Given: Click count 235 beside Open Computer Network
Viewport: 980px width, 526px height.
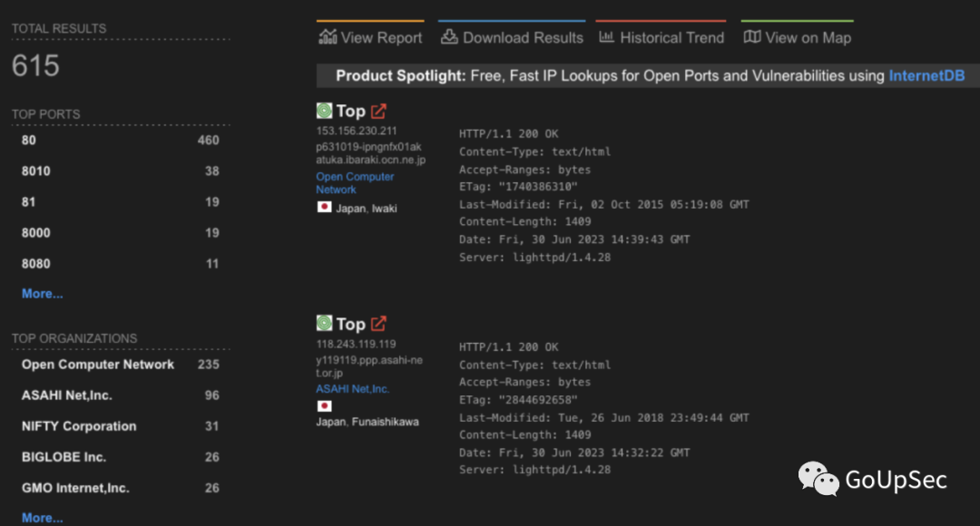Looking at the screenshot, I should (x=208, y=365).
